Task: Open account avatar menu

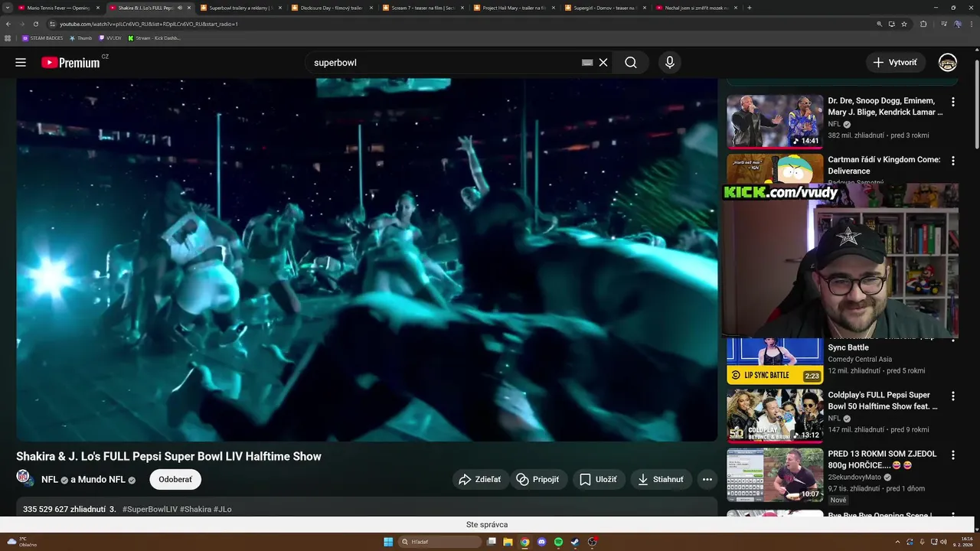Action: (948, 63)
